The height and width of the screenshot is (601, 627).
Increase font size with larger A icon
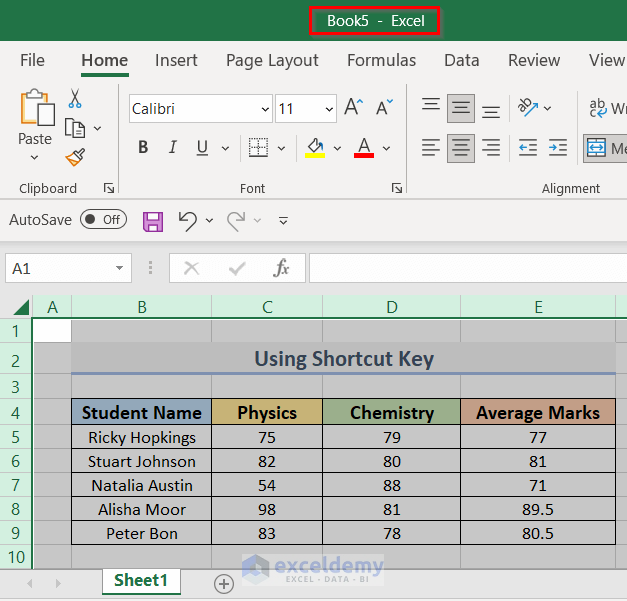point(353,108)
